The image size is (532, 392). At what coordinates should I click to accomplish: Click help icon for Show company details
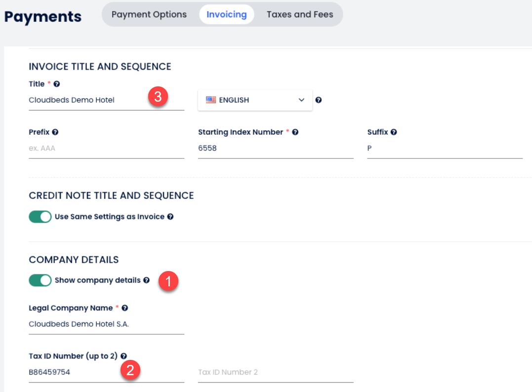tap(146, 280)
